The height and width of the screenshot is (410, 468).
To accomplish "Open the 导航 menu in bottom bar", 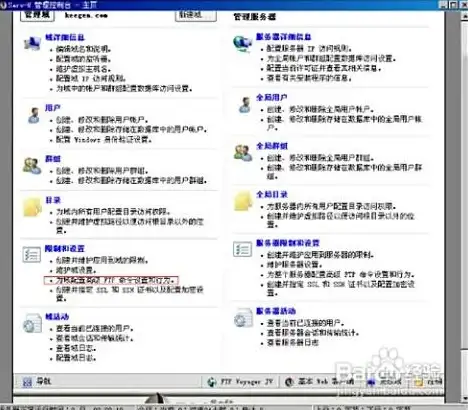I will coord(37,381).
